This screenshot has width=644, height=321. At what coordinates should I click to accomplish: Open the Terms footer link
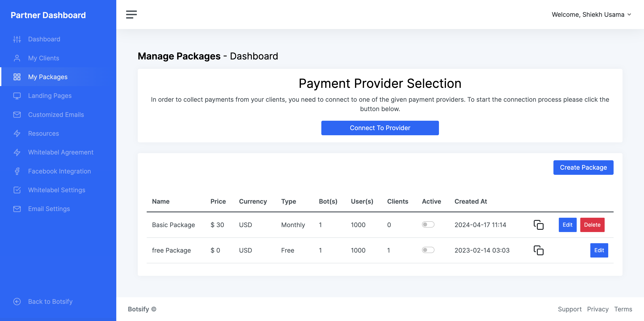click(x=623, y=309)
